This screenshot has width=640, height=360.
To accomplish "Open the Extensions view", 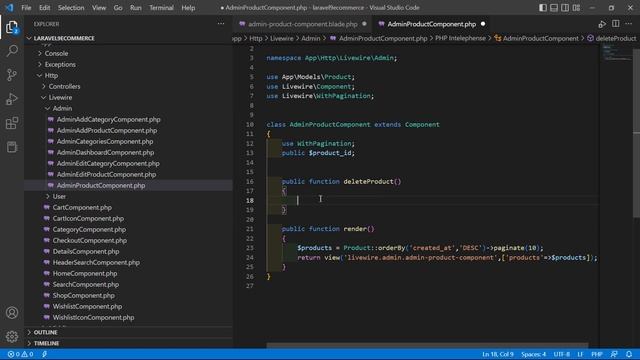I will [12, 123].
